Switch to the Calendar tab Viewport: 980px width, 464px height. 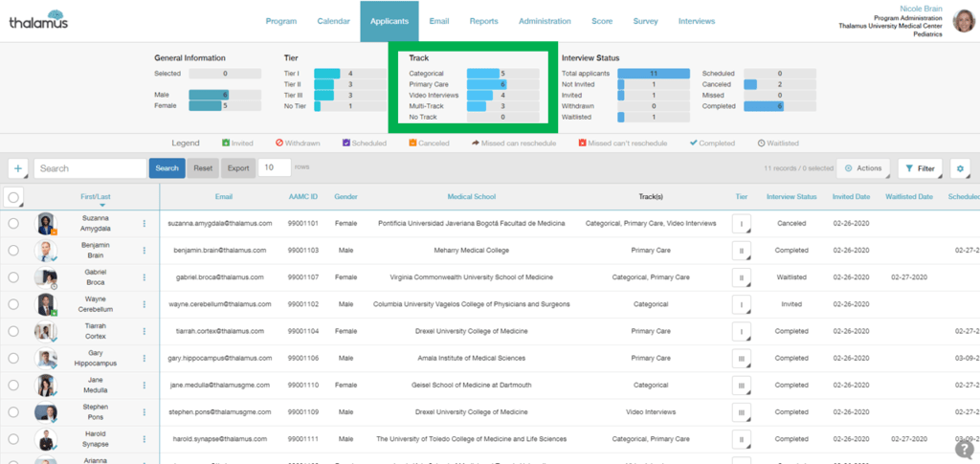[333, 21]
